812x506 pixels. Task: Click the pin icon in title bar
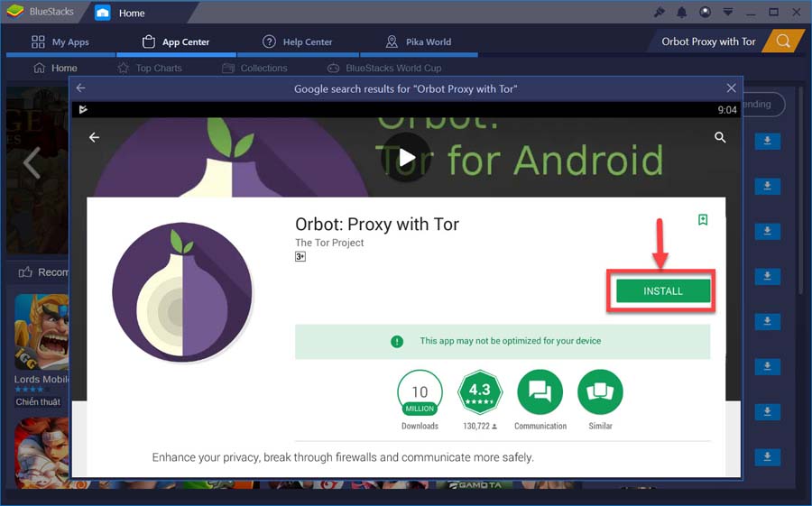pyautogui.click(x=660, y=12)
